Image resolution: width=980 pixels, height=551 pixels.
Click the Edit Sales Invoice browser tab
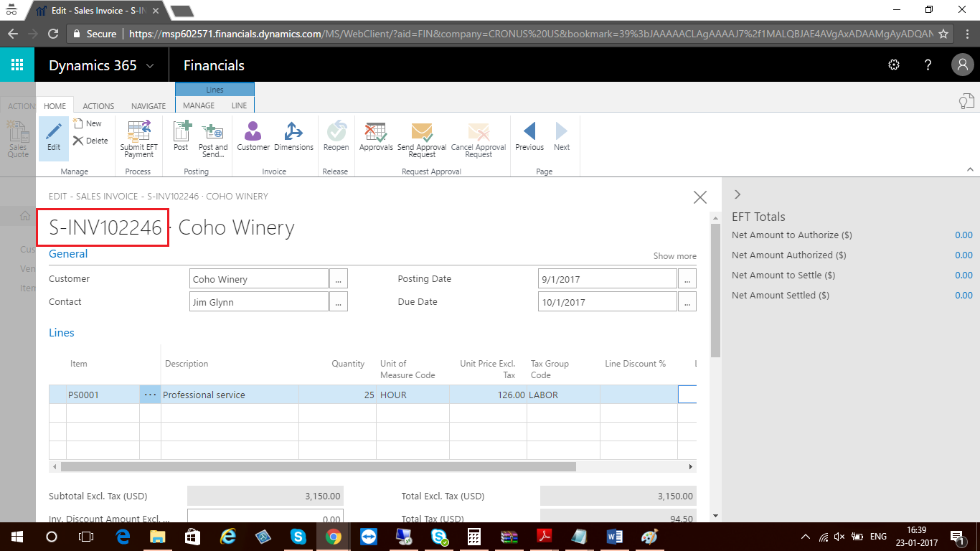pos(98,10)
